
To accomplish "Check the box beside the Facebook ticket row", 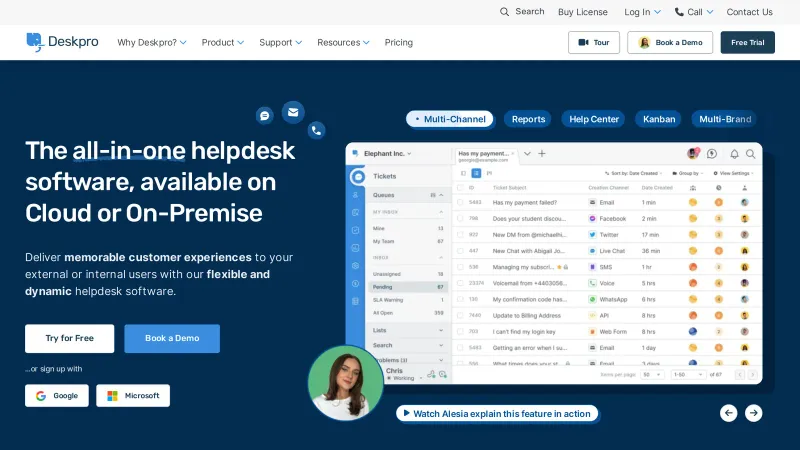I will [460, 218].
